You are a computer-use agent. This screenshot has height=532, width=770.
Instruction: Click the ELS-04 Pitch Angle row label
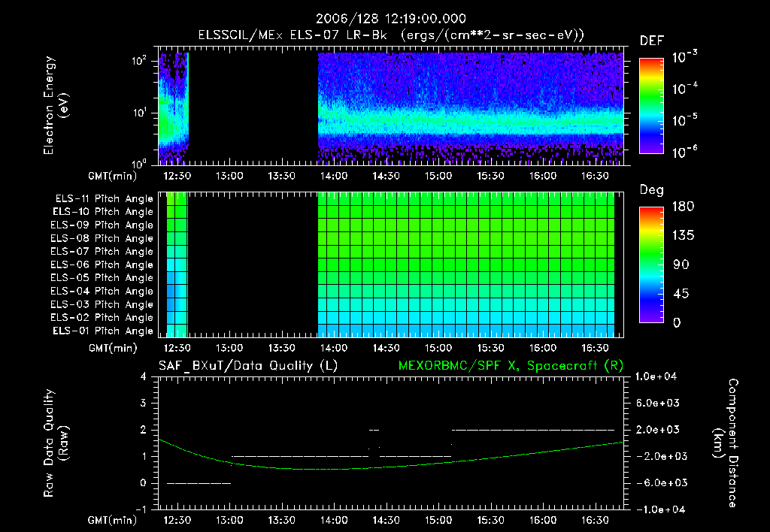pos(102,291)
